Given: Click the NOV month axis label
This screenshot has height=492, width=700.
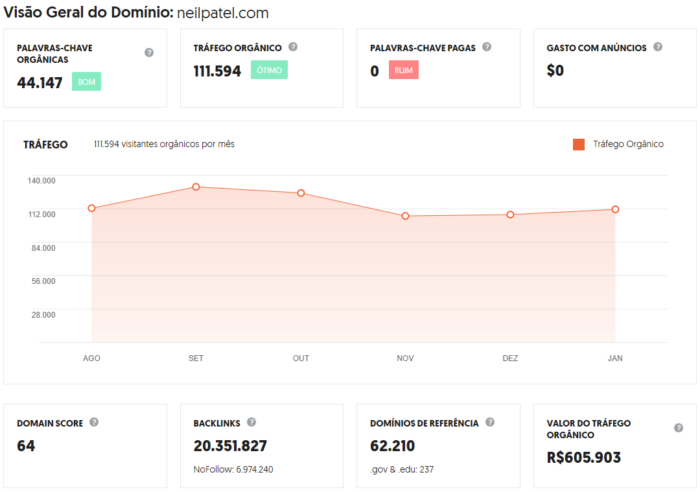Looking at the screenshot, I should (x=405, y=358).
